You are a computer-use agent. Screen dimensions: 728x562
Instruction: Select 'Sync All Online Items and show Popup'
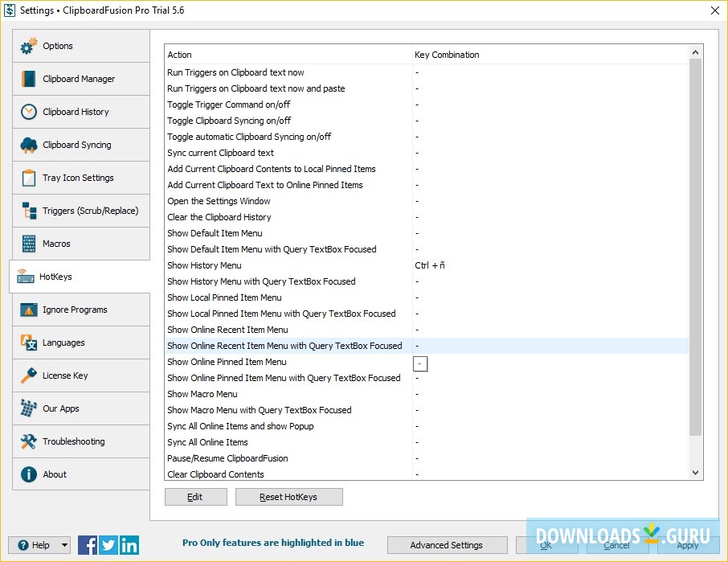point(426,426)
